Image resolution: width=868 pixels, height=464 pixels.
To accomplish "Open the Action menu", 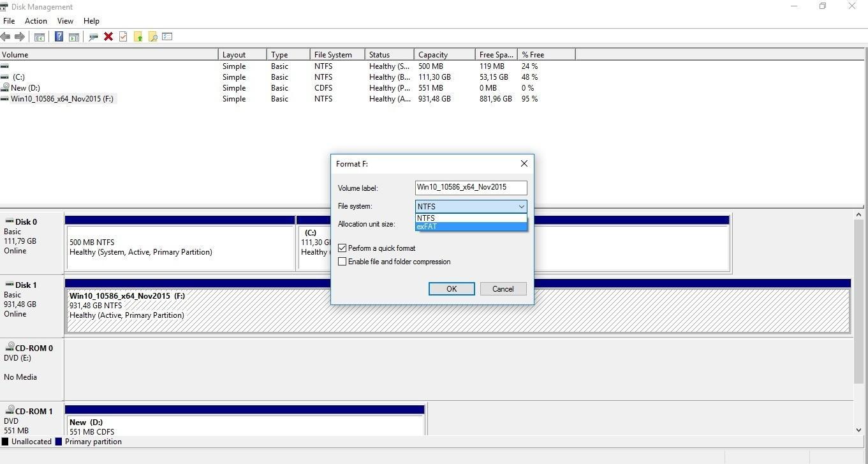I will pyautogui.click(x=36, y=21).
